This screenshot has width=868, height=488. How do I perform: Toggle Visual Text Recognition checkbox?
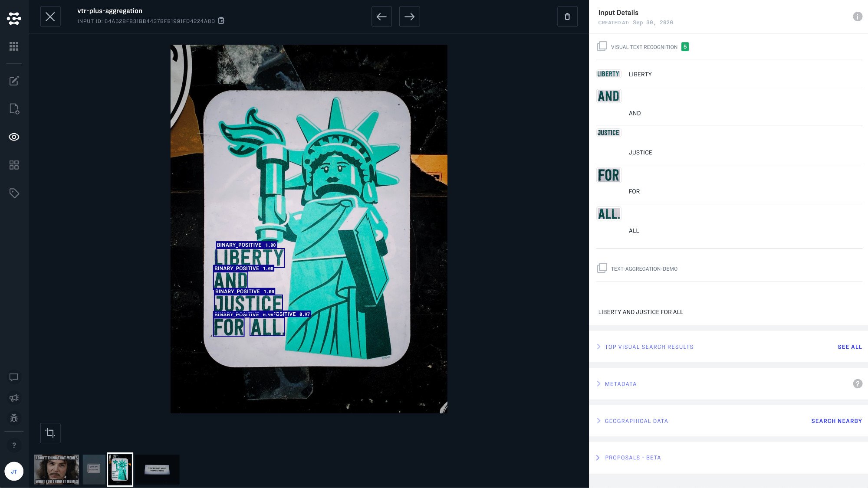coord(602,46)
